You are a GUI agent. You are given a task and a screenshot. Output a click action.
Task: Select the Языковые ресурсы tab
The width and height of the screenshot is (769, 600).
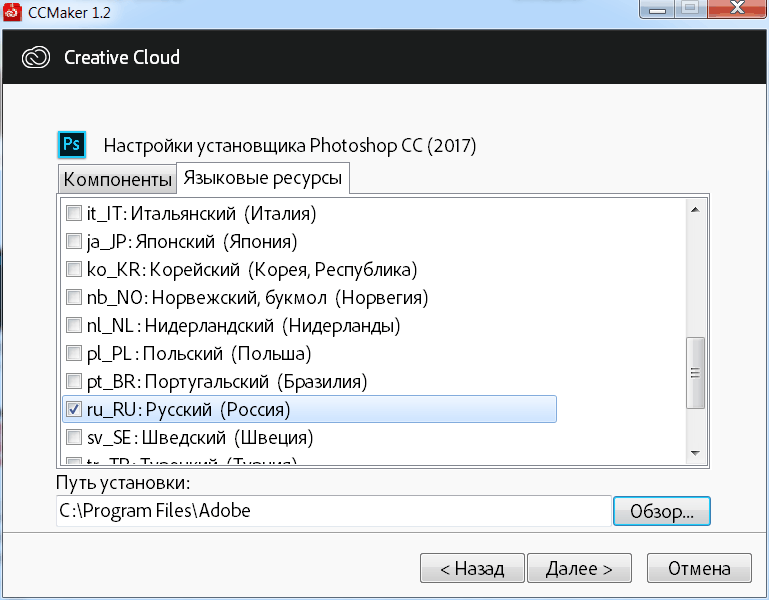[x=263, y=178]
